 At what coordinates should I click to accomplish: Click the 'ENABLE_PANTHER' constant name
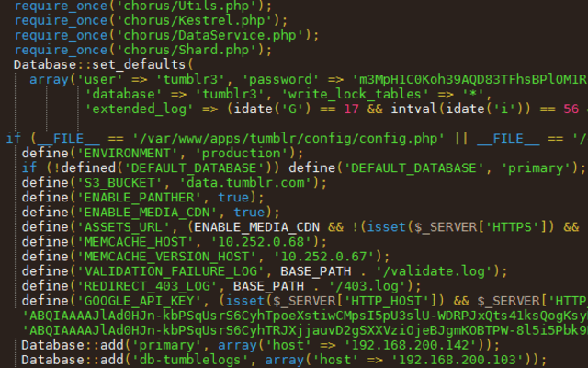(139, 198)
